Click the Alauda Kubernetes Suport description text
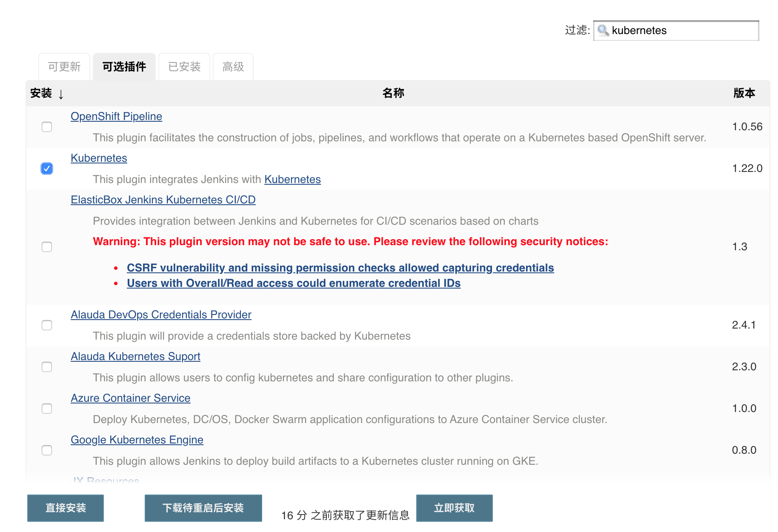Screen dimensions: 778x532 pyautogui.click(x=303, y=378)
